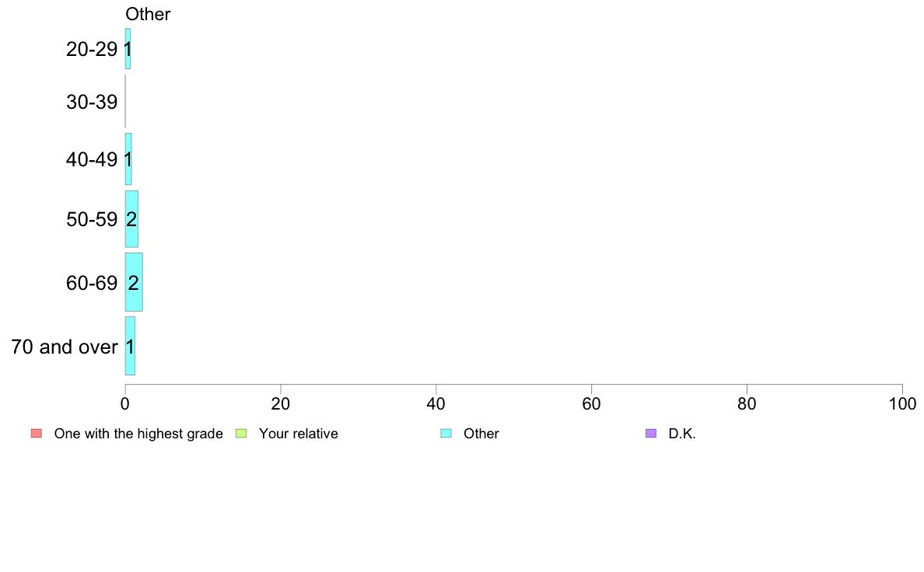Select the 40-49 bar
This screenshot has height=572, width=924.
pos(128,159)
